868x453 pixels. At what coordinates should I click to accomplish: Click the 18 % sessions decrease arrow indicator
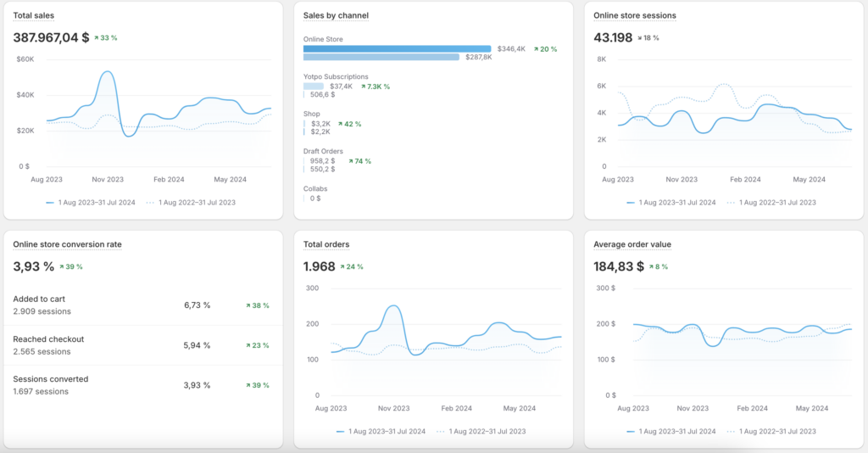639,38
